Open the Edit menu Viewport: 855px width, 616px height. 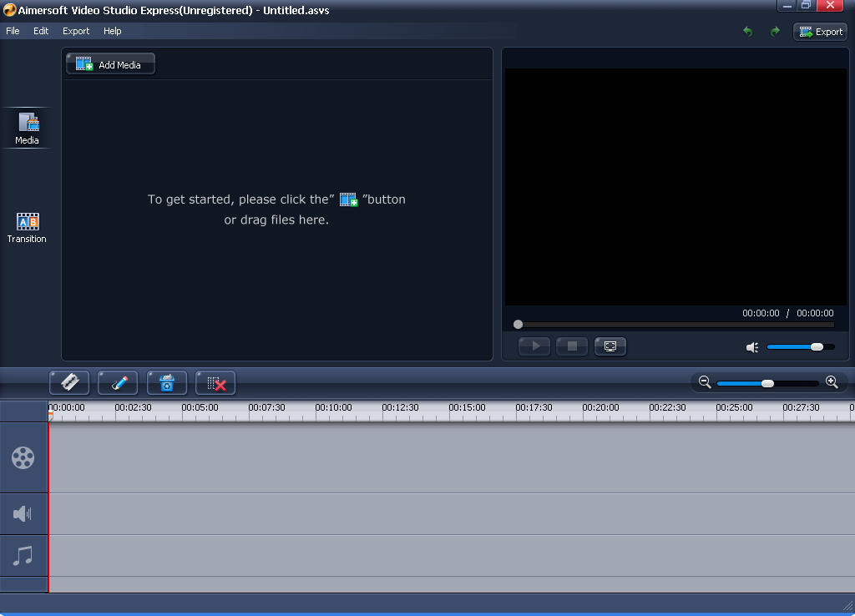(x=41, y=31)
